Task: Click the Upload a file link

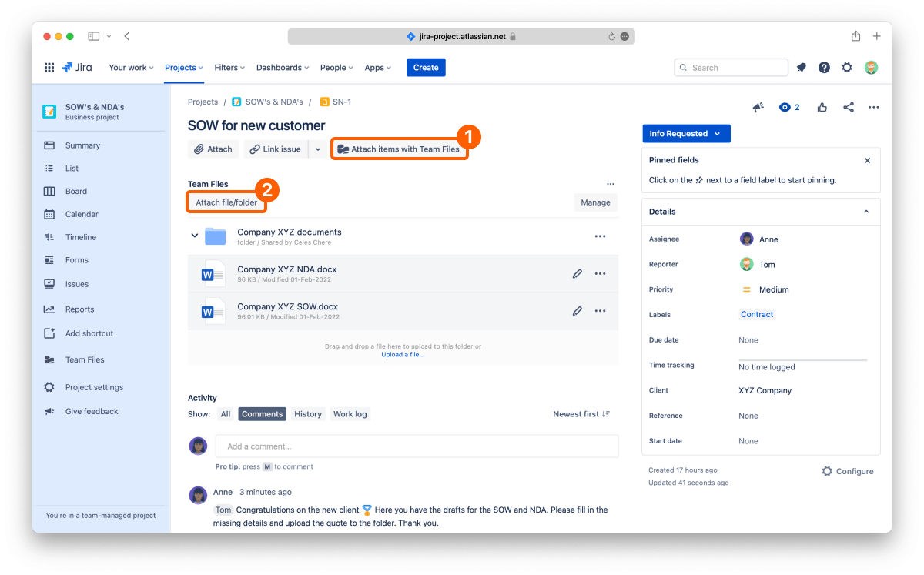Action: coord(403,355)
